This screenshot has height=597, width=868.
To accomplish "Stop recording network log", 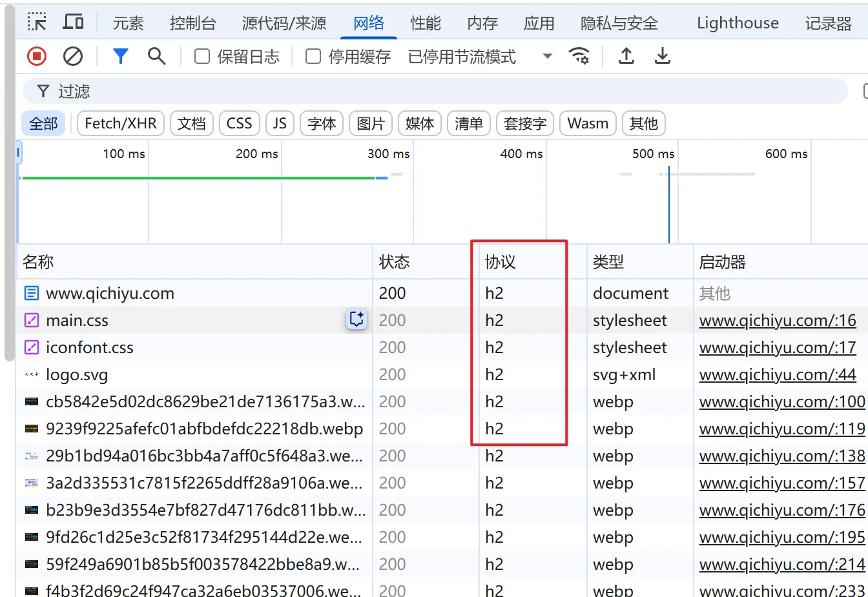I will pos(37,57).
